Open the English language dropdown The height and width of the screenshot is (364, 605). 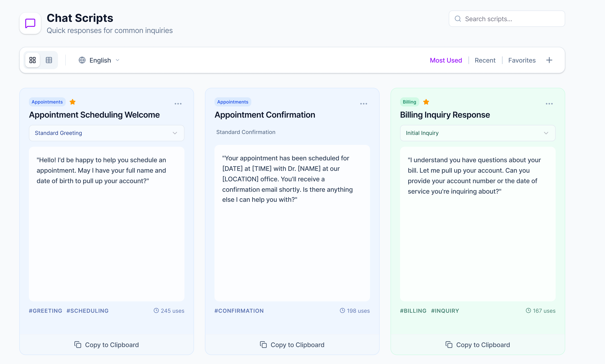[x=99, y=60]
